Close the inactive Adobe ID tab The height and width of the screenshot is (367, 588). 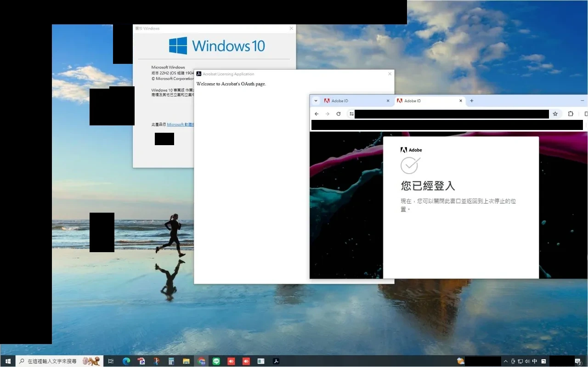(x=388, y=101)
